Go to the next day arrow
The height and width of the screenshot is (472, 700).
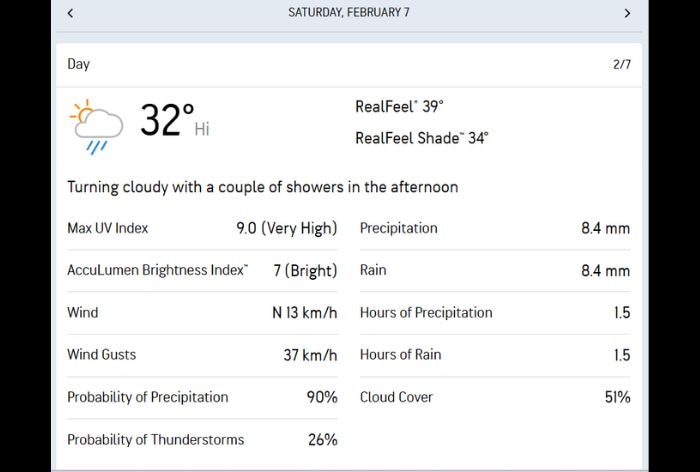click(627, 13)
